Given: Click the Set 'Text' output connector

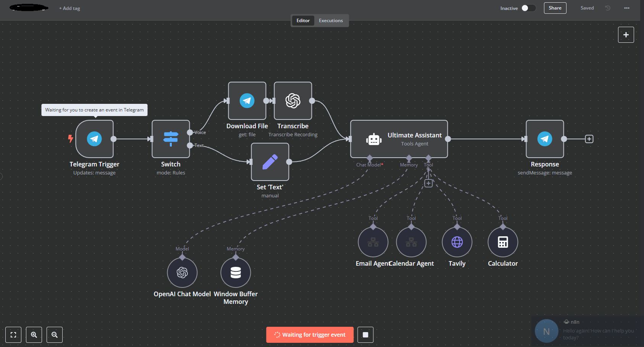Looking at the screenshot, I should click(289, 162).
